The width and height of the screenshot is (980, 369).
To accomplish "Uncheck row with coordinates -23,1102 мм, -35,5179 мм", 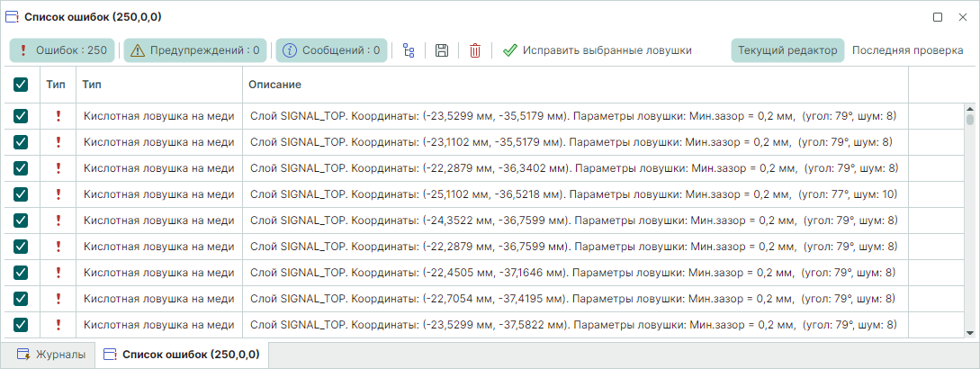I will pos(21,142).
